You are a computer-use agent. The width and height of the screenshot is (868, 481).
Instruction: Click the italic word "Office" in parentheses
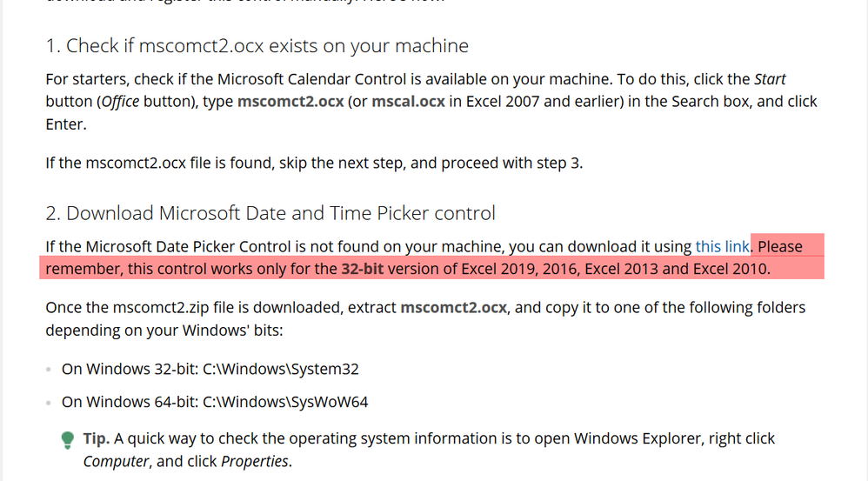[x=120, y=102]
